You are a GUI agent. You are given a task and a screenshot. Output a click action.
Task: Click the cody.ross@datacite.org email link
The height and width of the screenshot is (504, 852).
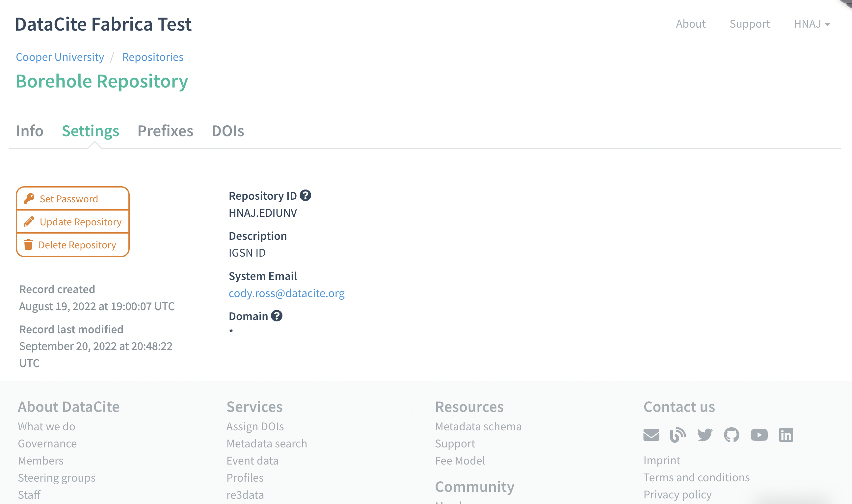tap(286, 293)
